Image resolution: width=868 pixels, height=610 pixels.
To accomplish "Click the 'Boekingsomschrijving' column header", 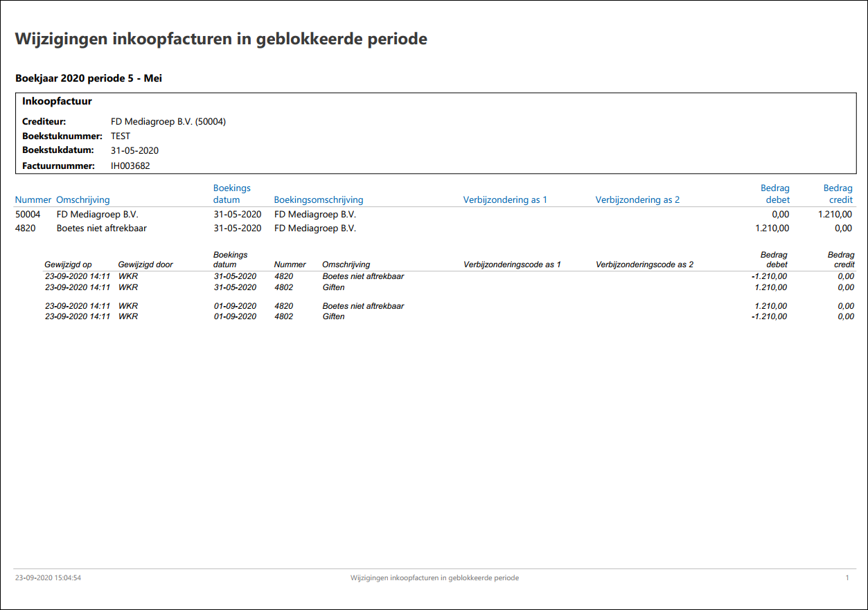I will (319, 200).
